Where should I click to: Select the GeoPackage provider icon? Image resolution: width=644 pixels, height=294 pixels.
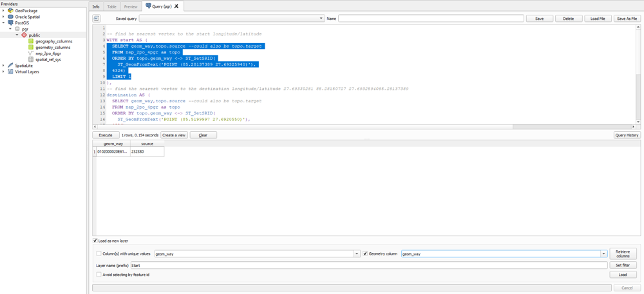pos(10,11)
